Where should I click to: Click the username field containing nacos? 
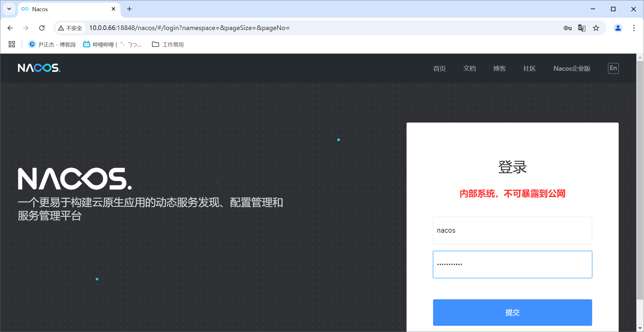512,230
